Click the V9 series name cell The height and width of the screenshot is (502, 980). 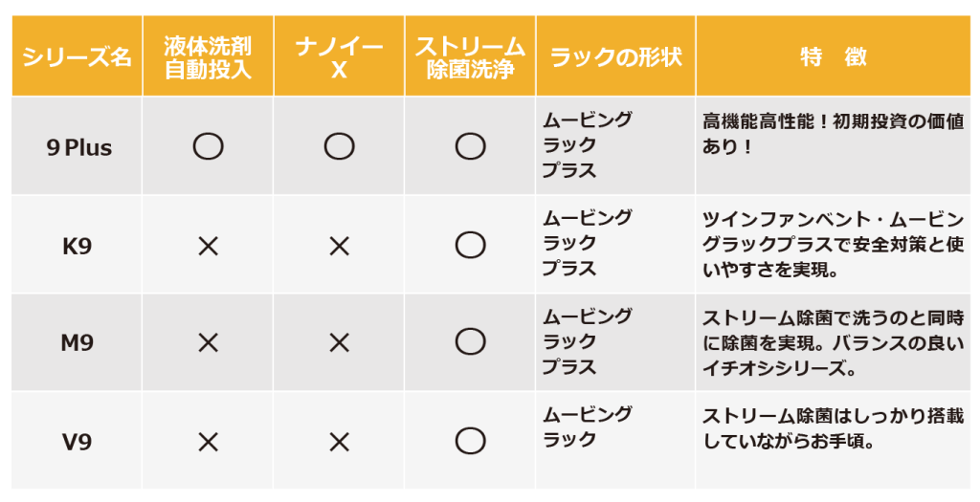(78, 442)
